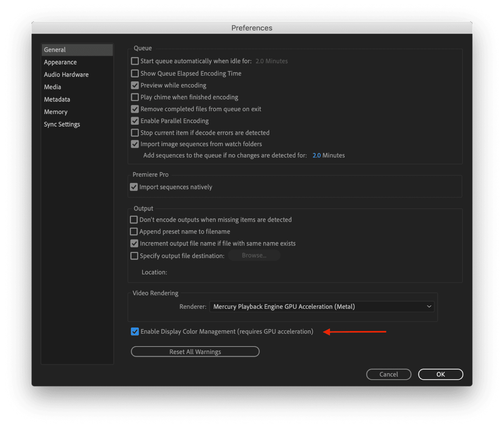Edit the idle time value of 2.0 Minutes
Viewport: 504px width, 428px height.
point(271,61)
